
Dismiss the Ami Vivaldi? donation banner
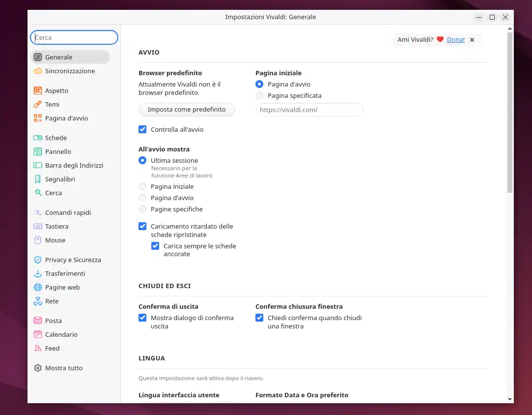pos(472,40)
